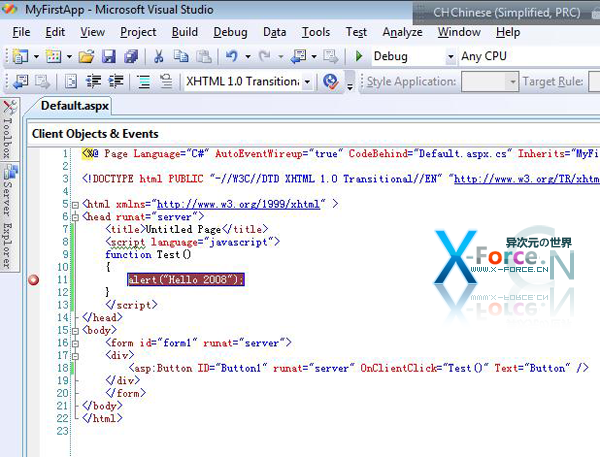This screenshot has height=457, width=600.
Task: Toggle the breakpoint marker on line 11
Action: (x=34, y=280)
